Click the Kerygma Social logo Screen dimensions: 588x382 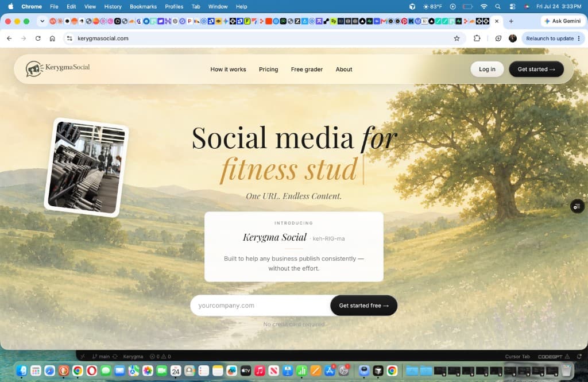(58, 69)
